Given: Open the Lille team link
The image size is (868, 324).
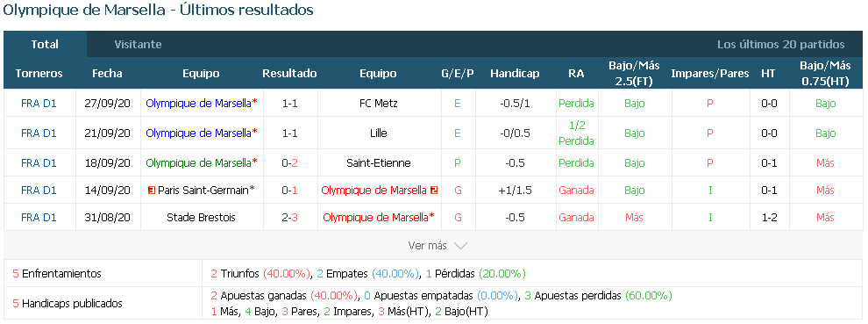Looking at the screenshot, I should coord(378,133).
